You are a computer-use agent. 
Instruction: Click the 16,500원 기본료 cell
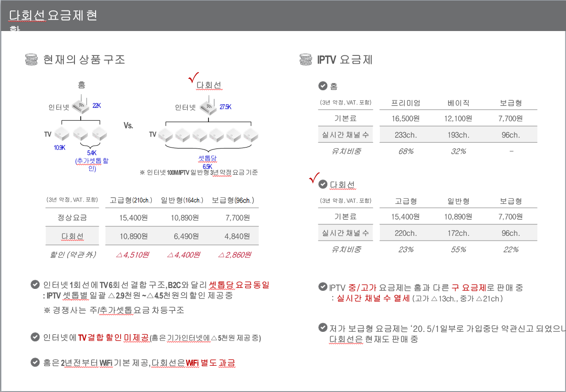tap(406, 118)
